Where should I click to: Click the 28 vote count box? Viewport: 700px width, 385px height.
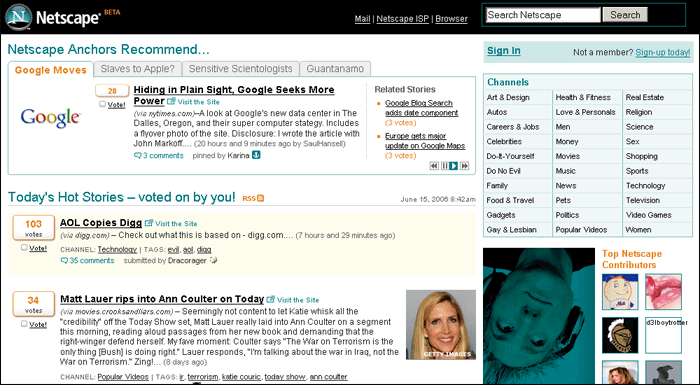(112, 91)
